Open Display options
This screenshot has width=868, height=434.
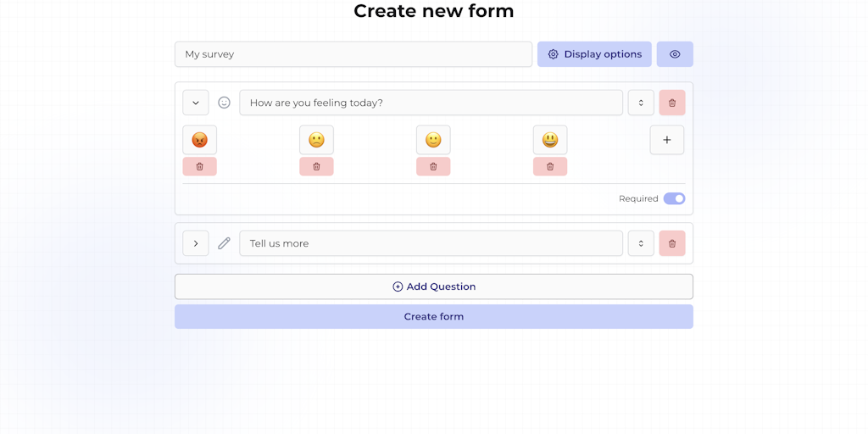click(594, 54)
